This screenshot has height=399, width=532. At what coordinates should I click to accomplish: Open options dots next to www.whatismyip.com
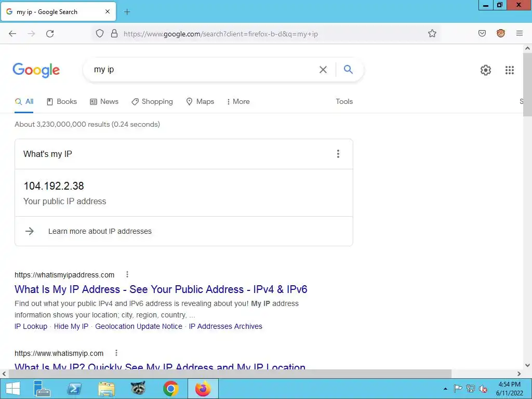[116, 353]
